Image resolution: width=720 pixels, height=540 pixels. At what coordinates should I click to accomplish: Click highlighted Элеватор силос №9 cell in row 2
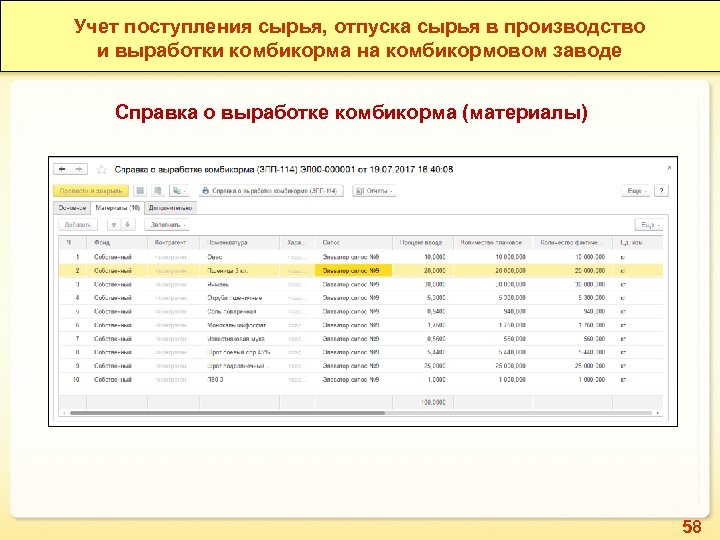click(354, 271)
